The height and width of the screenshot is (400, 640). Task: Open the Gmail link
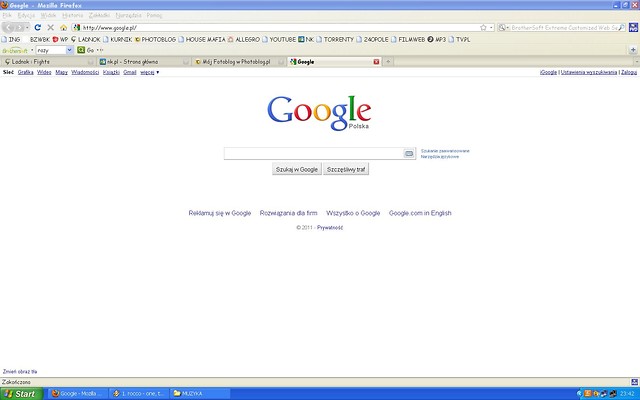130,72
